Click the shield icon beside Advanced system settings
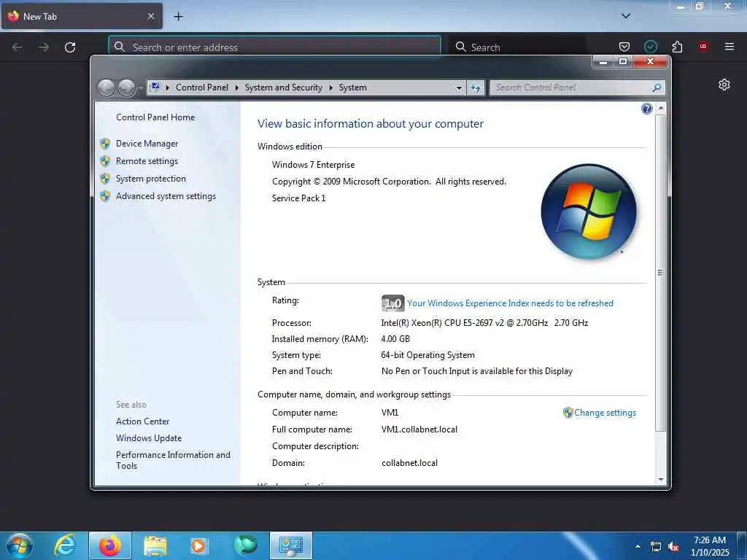 105,196
